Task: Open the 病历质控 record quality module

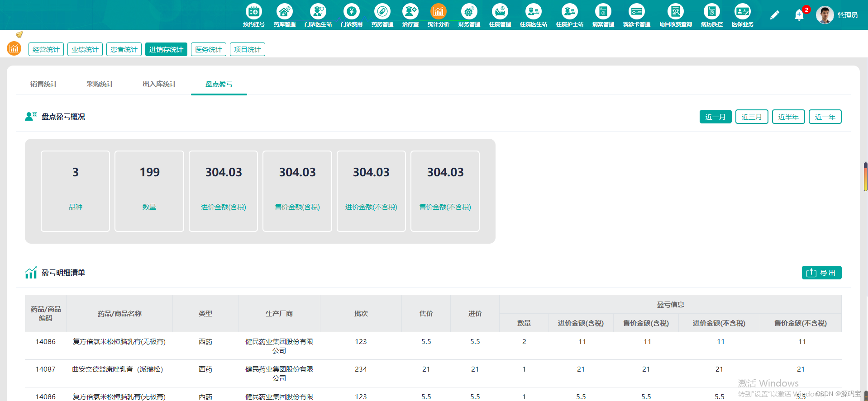Action: pyautogui.click(x=711, y=15)
